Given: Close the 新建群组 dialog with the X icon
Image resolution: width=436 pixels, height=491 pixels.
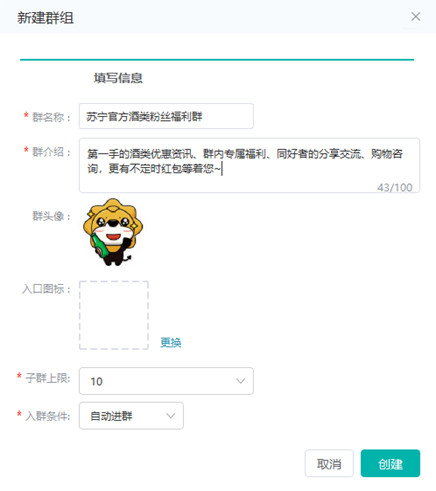Looking at the screenshot, I should [x=415, y=17].
